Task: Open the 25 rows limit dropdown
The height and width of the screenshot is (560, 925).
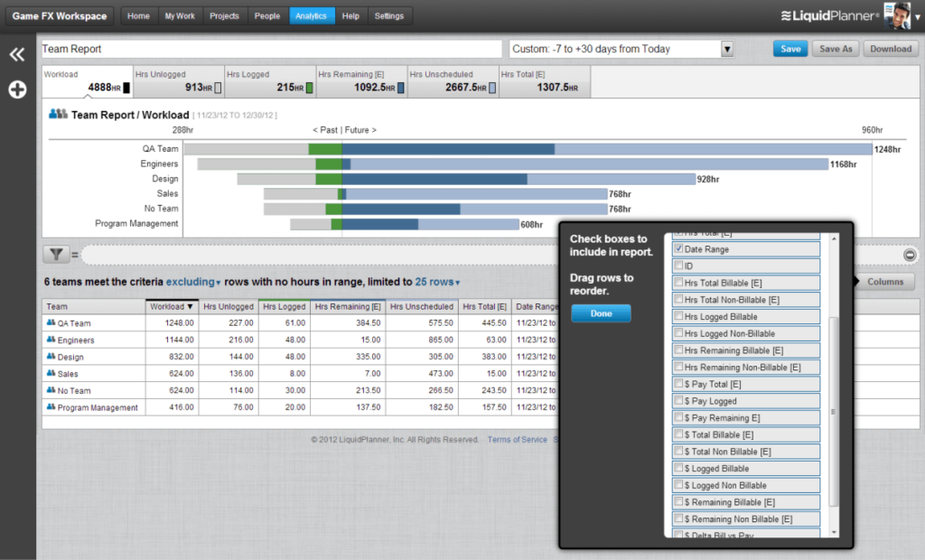Action: coord(437,282)
